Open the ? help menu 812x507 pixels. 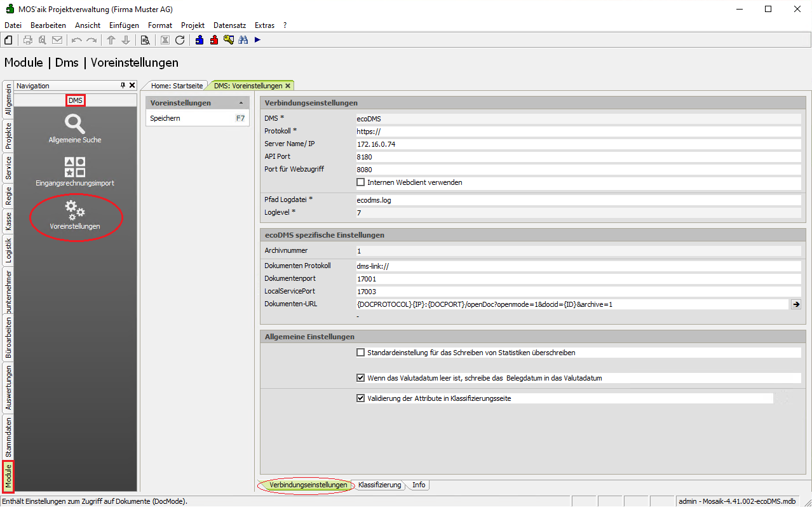(285, 25)
